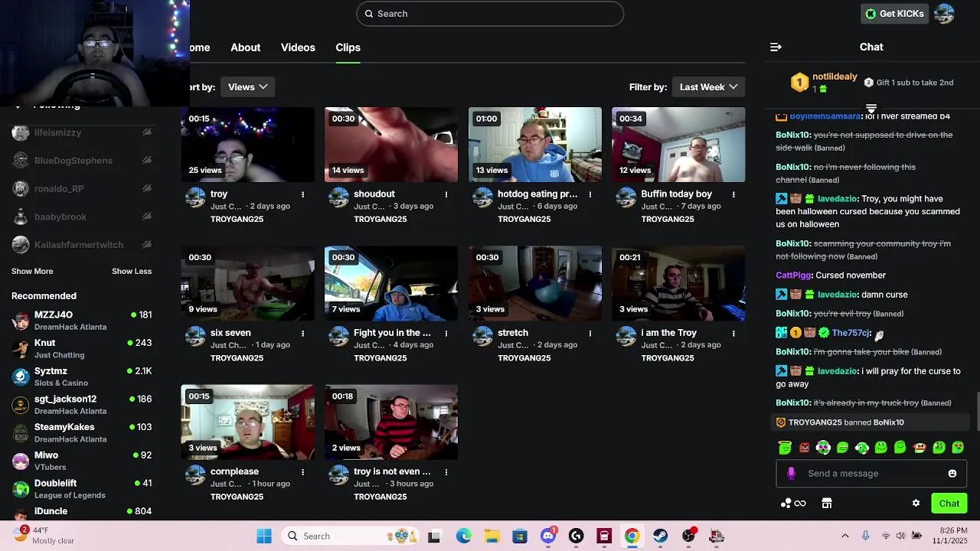Show hidden system tray icons chevron
Screen dimensions: 980x551
click(x=845, y=536)
